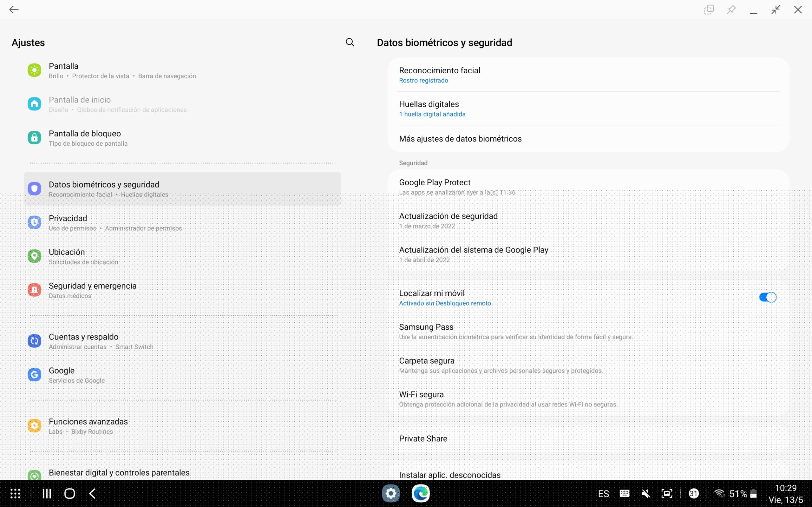The height and width of the screenshot is (507, 812).
Task: Click the search icon in Ajustes
Action: point(350,42)
